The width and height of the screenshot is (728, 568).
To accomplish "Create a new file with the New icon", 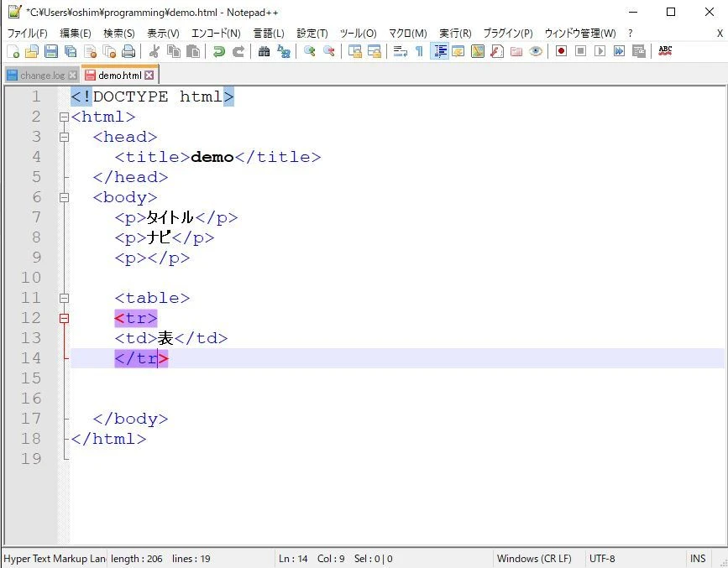I will pyautogui.click(x=13, y=51).
